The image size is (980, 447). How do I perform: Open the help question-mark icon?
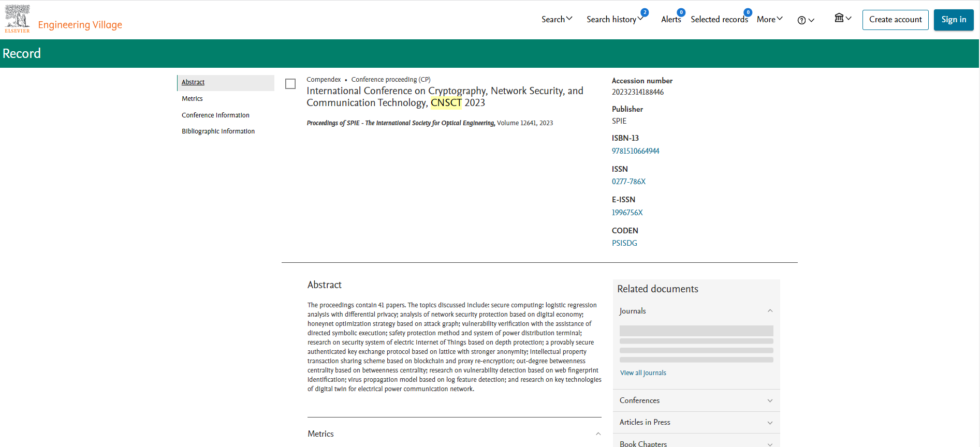(x=801, y=20)
